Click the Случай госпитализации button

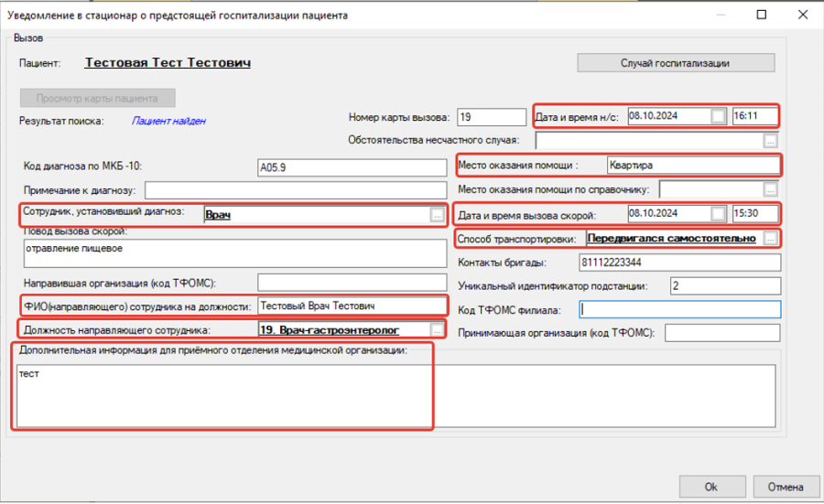676,63
